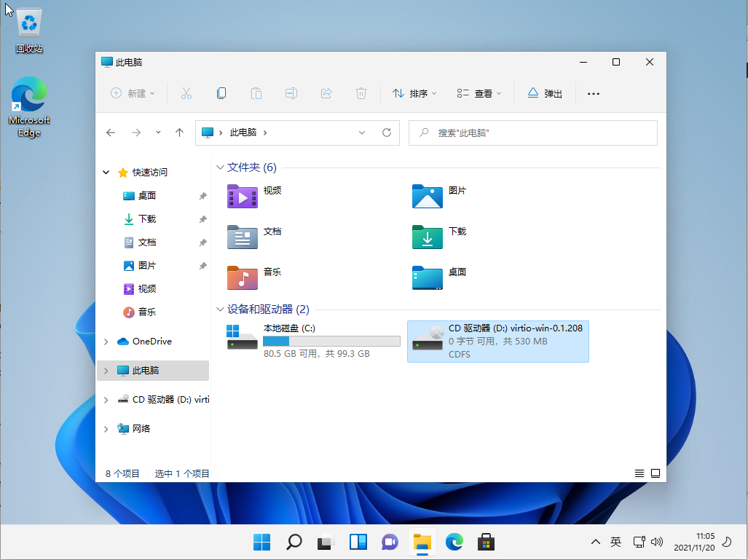Open the See more (...) menu
748x560 pixels.
coord(593,93)
